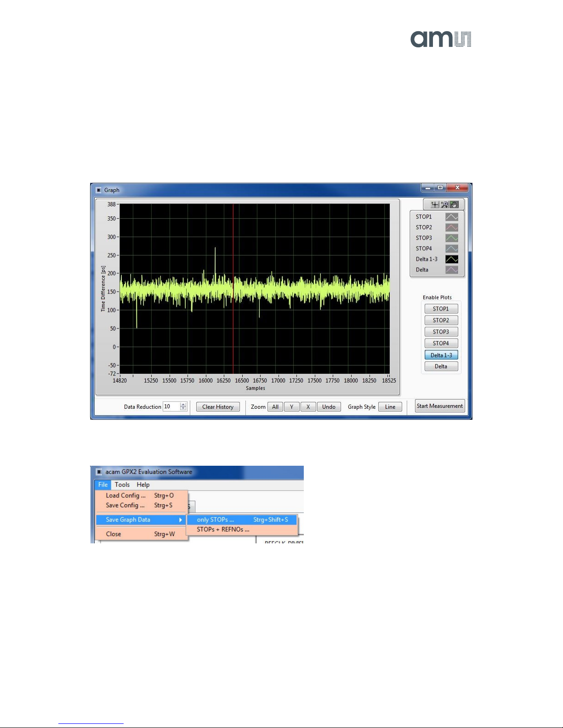Select STOPs + REFNOs submenu entry

pyautogui.click(x=242, y=530)
